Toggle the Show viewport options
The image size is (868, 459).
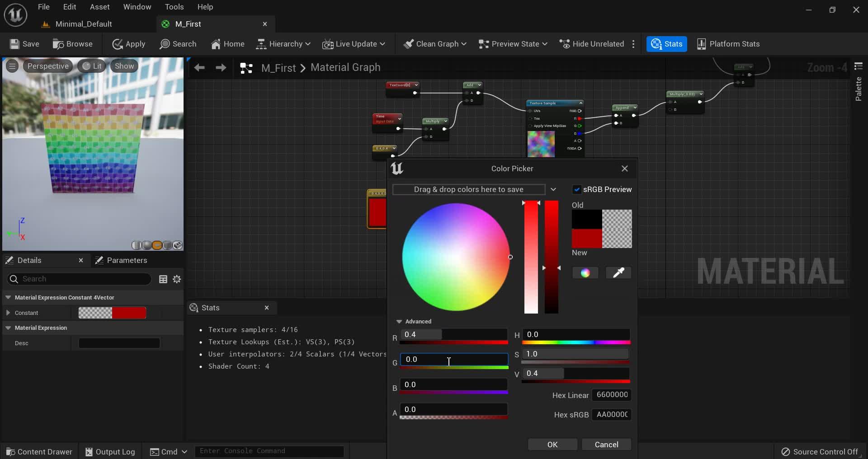(124, 66)
